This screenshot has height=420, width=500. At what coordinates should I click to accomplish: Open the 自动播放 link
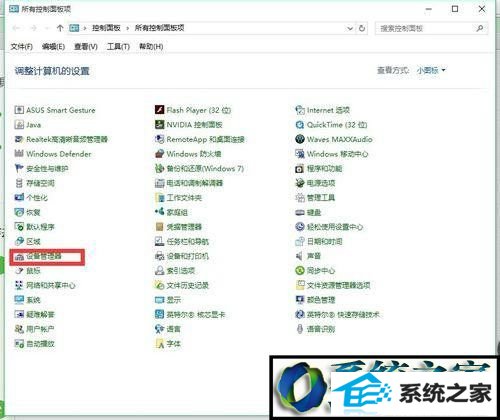point(40,344)
